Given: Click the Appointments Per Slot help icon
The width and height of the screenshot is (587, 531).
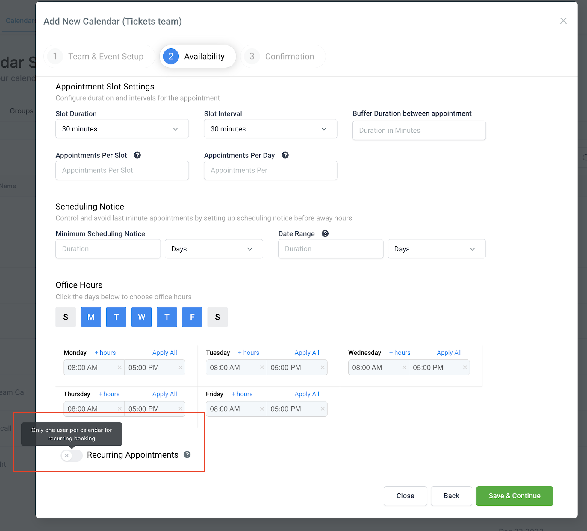Looking at the screenshot, I should pyautogui.click(x=137, y=155).
